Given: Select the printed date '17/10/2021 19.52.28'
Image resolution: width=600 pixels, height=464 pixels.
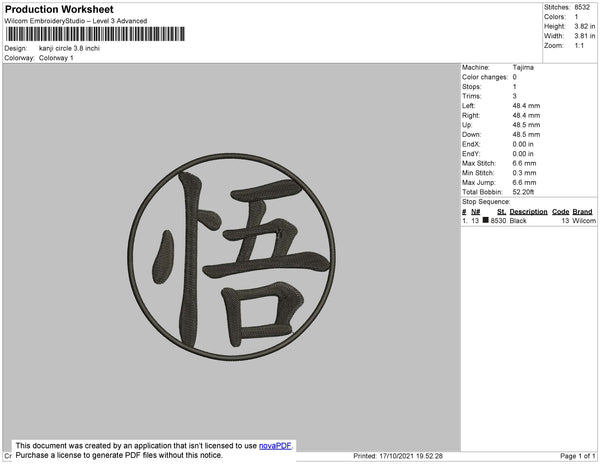Looking at the screenshot, I should (x=411, y=456).
